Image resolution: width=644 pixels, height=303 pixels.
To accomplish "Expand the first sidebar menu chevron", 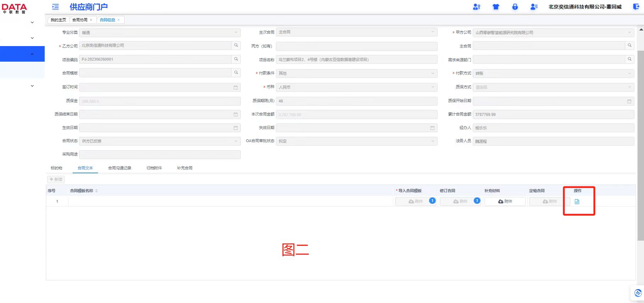I will click(32, 22).
